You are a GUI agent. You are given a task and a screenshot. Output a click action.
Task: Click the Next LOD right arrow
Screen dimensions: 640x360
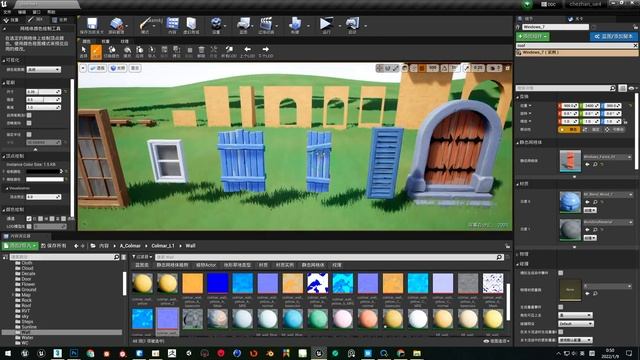point(265,52)
